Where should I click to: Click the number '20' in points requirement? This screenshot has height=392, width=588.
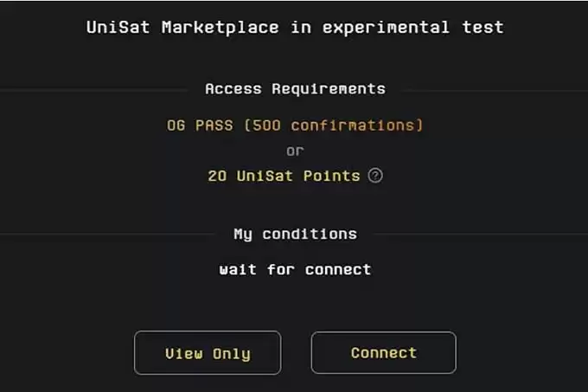(216, 176)
